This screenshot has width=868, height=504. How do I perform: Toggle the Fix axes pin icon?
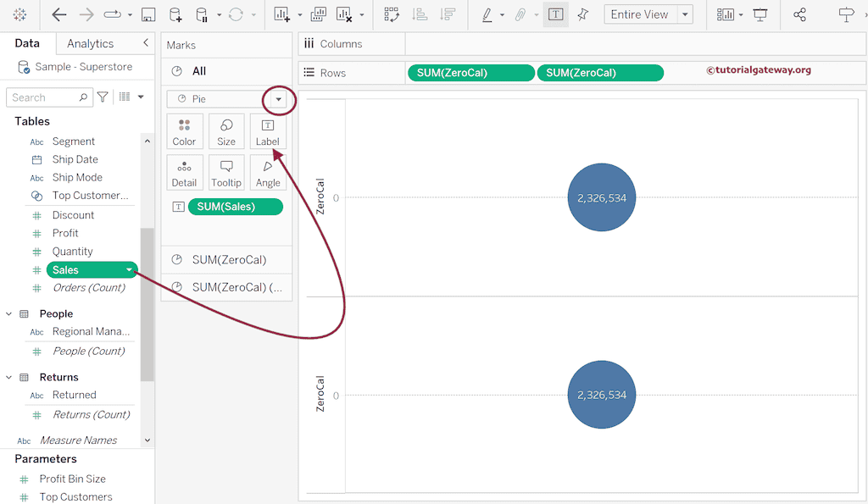[582, 14]
